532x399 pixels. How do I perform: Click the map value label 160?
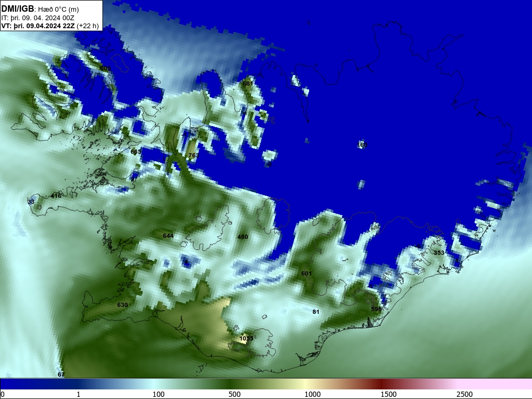[x=362, y=145]
